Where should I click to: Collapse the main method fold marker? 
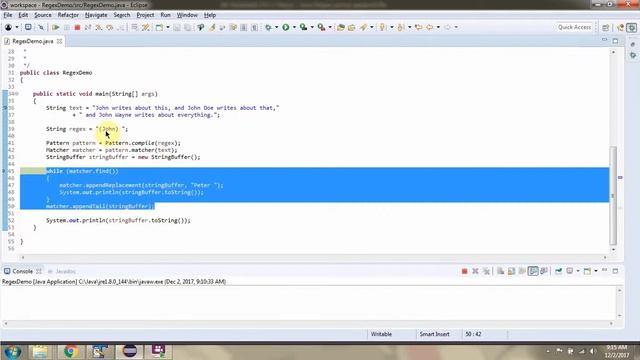click(x=17, y=94)
